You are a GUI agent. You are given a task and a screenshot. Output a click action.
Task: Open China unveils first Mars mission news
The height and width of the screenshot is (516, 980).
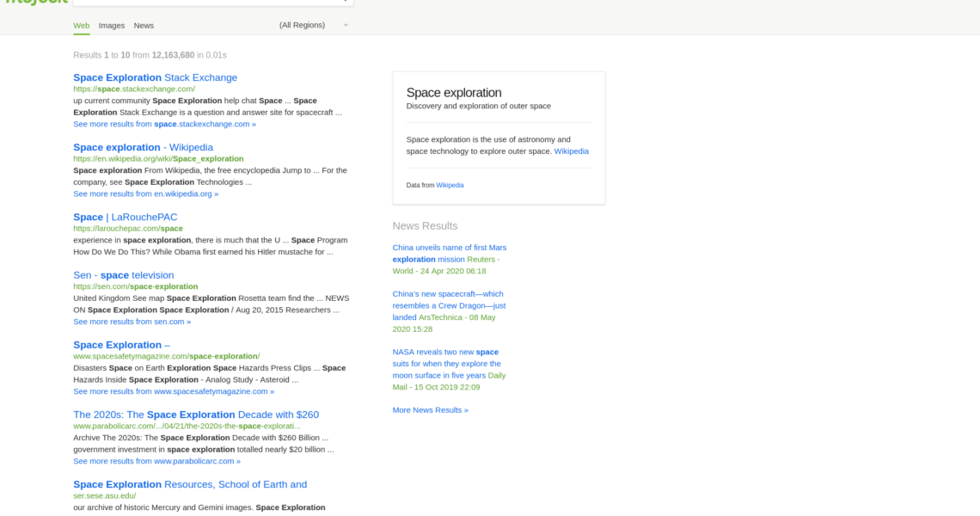(x=450, y=248)
